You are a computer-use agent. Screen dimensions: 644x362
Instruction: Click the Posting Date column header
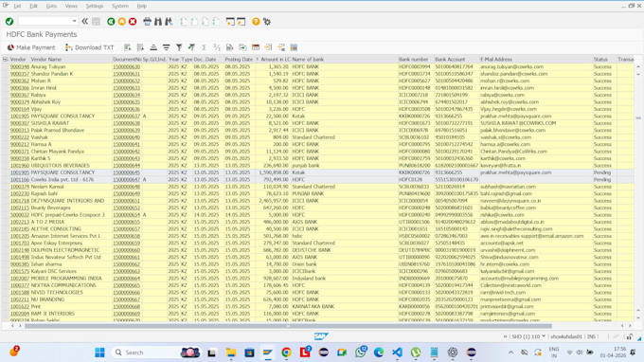[x=239, y=60]
